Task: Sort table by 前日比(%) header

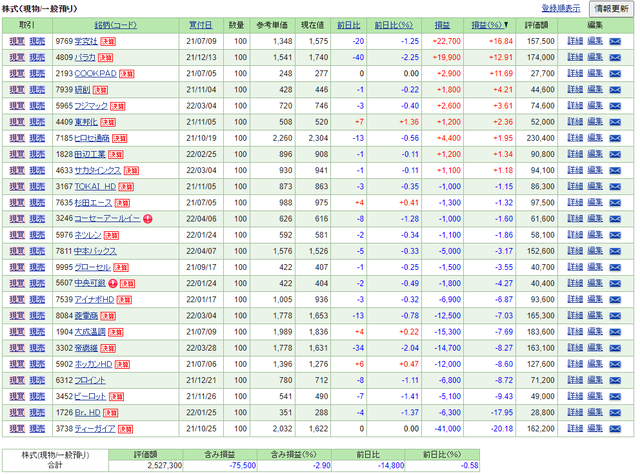Action: pyautogui.click(x=394, y=25)
